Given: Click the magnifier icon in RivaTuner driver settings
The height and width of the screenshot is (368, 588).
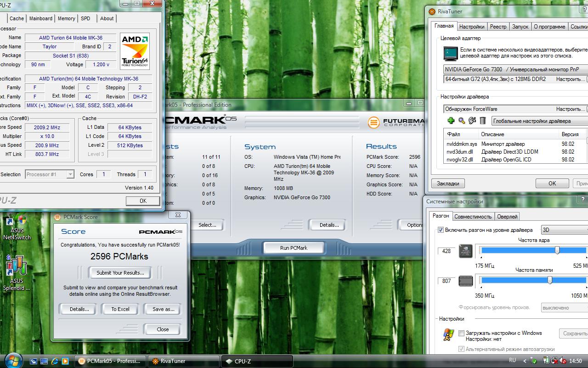Looking at the screenshot, I should [462, 121].
